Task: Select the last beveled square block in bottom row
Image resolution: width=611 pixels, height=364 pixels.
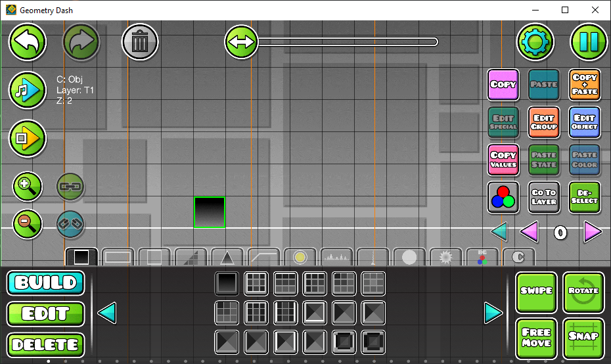Action: pos(373,342)
